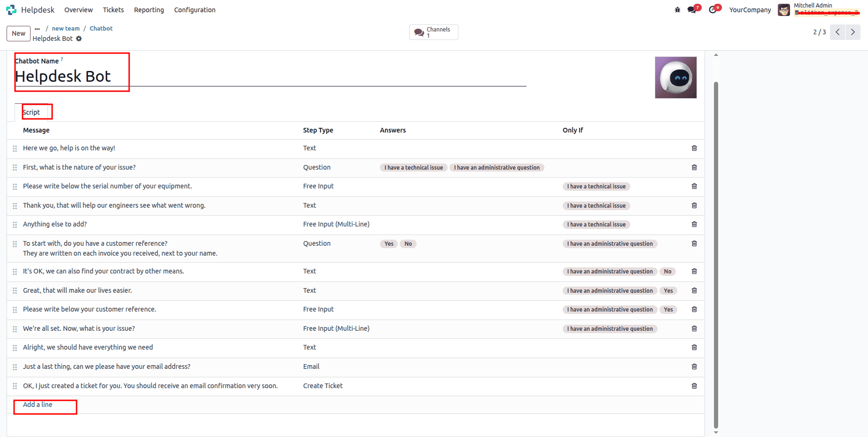Grab the drag handle of the email address step

15,367
